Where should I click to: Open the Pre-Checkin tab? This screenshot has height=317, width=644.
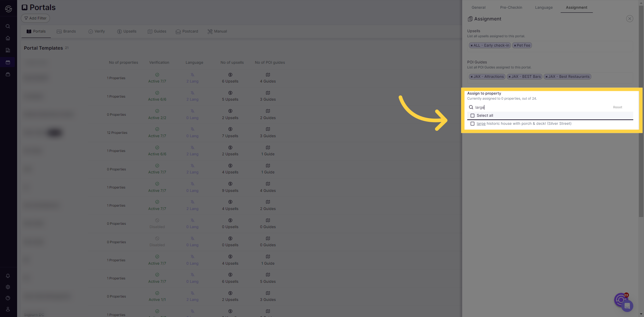coord(511,7)
